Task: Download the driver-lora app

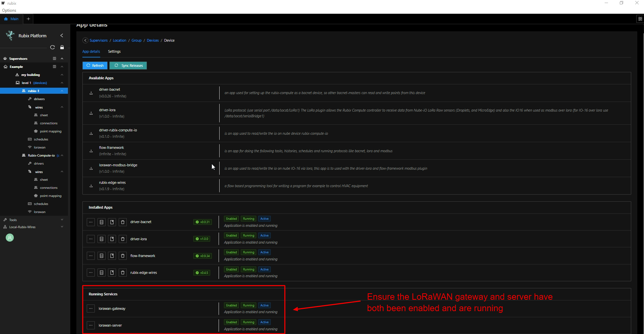Action: click(x=91, y=113)
